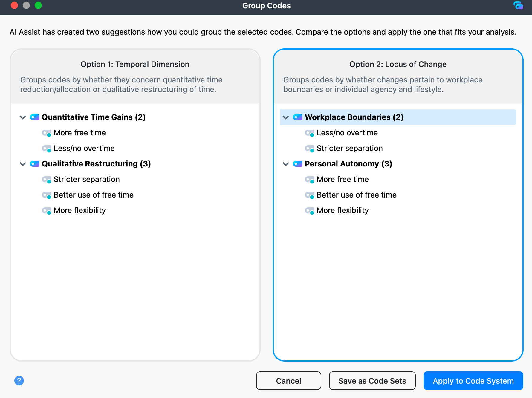
Task: Click the icon next to Less/no overtime in Option 2
Action: point(310,133)
